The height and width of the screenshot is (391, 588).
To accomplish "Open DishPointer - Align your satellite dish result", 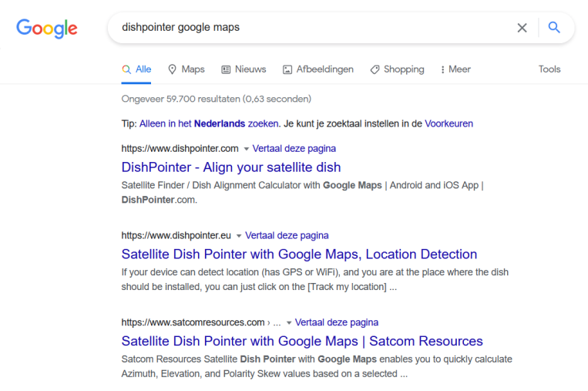I will pyautogui.click(x=231, y=167).
